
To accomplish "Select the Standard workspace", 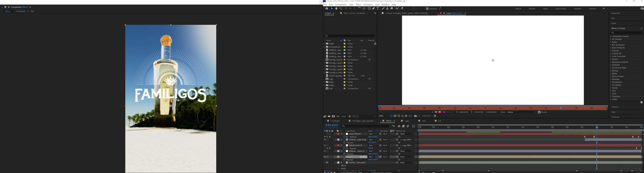I will (x=577, y=9).
